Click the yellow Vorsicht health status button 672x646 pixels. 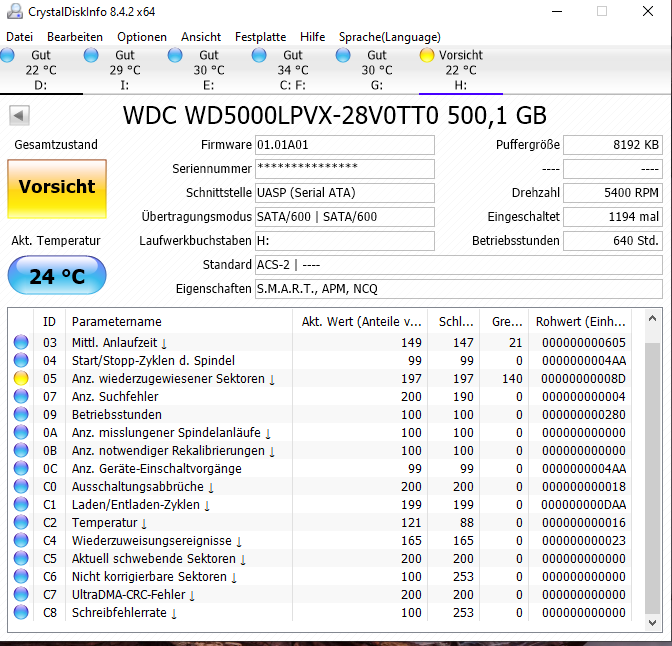57,189
